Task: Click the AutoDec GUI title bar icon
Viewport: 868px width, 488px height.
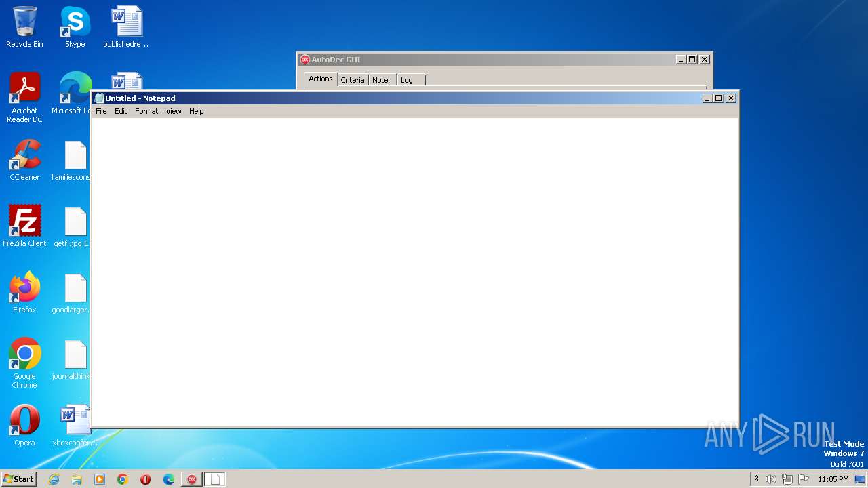Action: 305,60
